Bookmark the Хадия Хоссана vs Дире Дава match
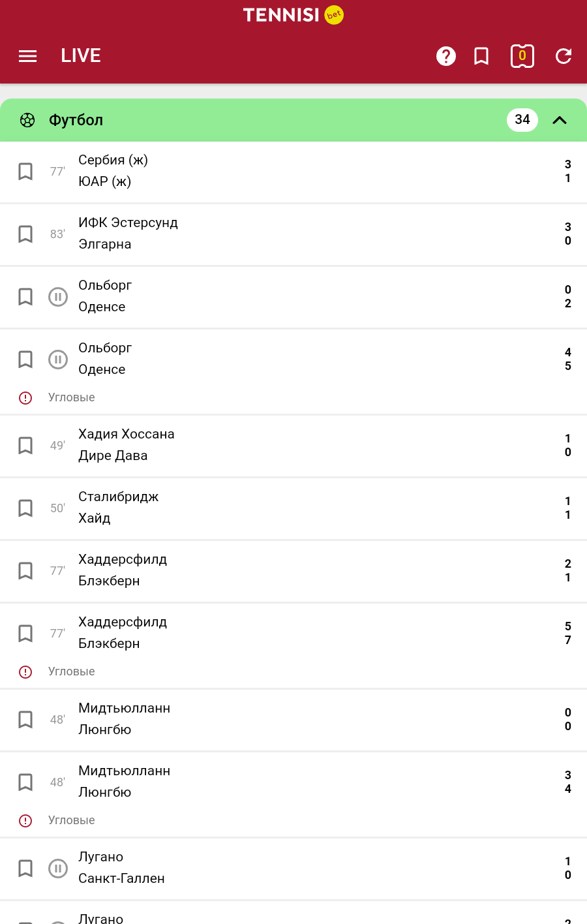The width and height of the screenshot is (587, 924). coord(25,446)
